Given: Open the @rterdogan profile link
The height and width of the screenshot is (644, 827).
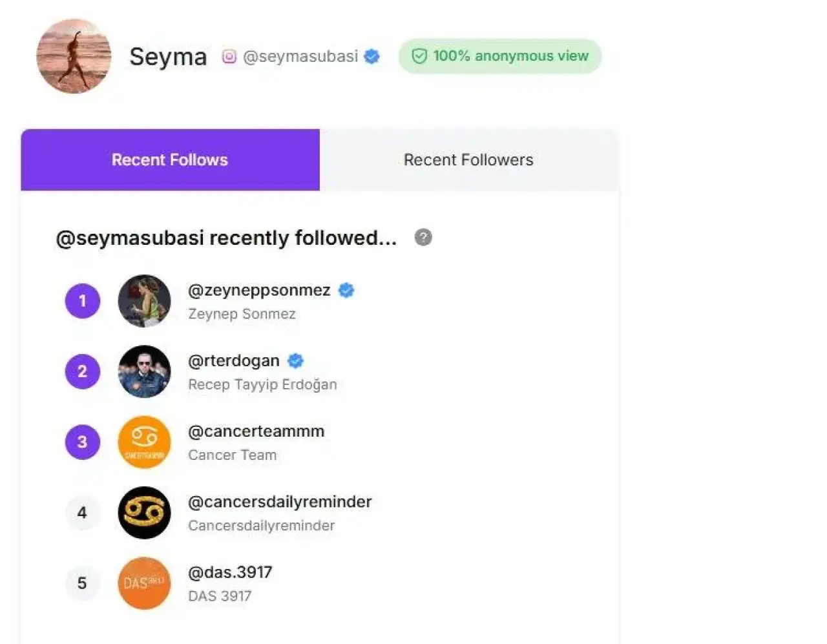Looking at the screenshot, I should [234, 361].
